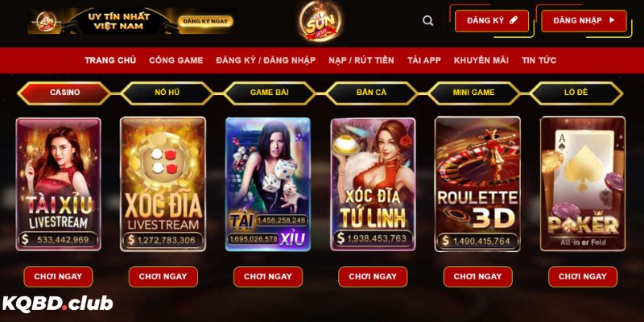This screenshot has width=644, height=322.
Task: Click Đăng Ký Ngay on the banner
Action: 205,21
